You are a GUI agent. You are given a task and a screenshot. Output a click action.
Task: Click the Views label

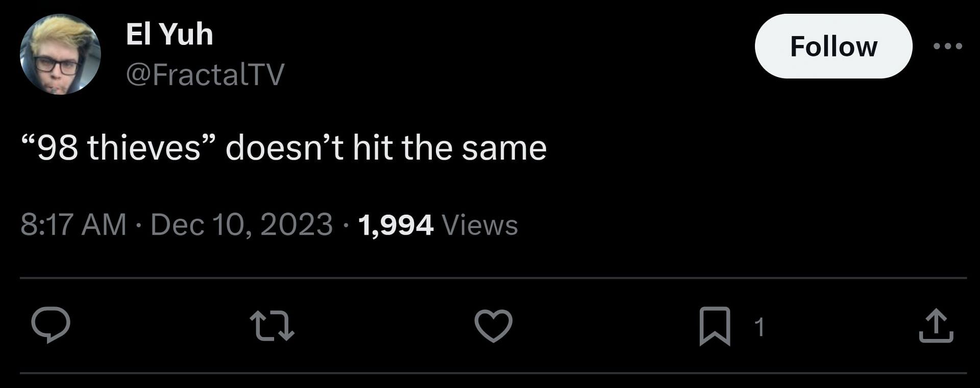[x=480, y=225]
